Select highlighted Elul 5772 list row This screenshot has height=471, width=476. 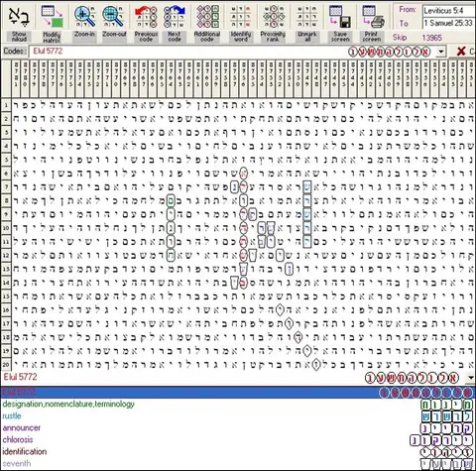[238, 392]
